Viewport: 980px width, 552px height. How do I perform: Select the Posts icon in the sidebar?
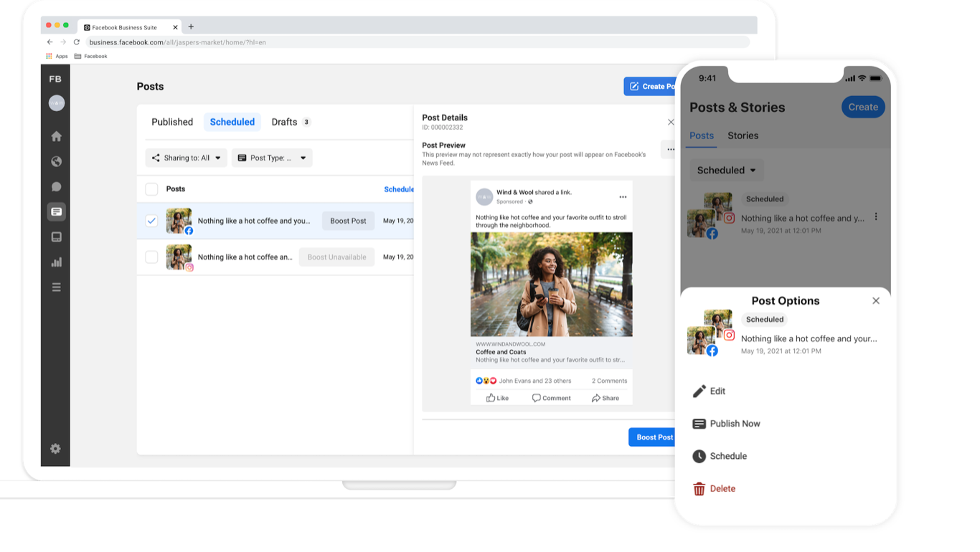(55, 211)
